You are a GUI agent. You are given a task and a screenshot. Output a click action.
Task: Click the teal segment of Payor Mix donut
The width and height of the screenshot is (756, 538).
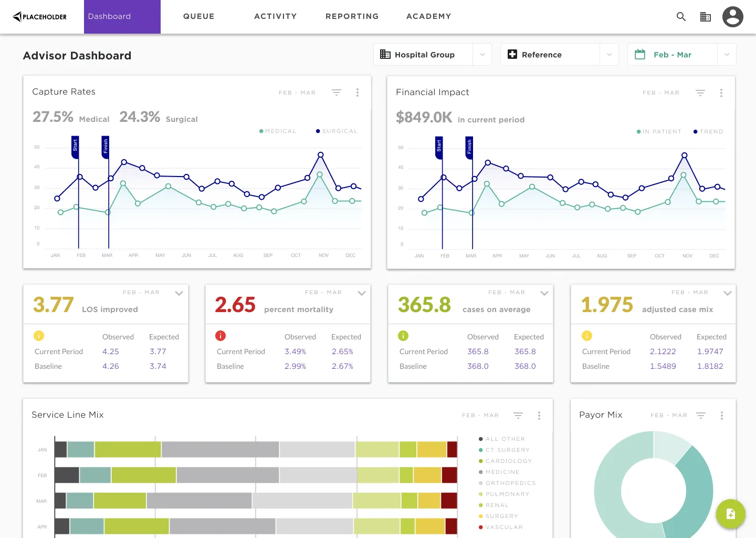(696, 491)
